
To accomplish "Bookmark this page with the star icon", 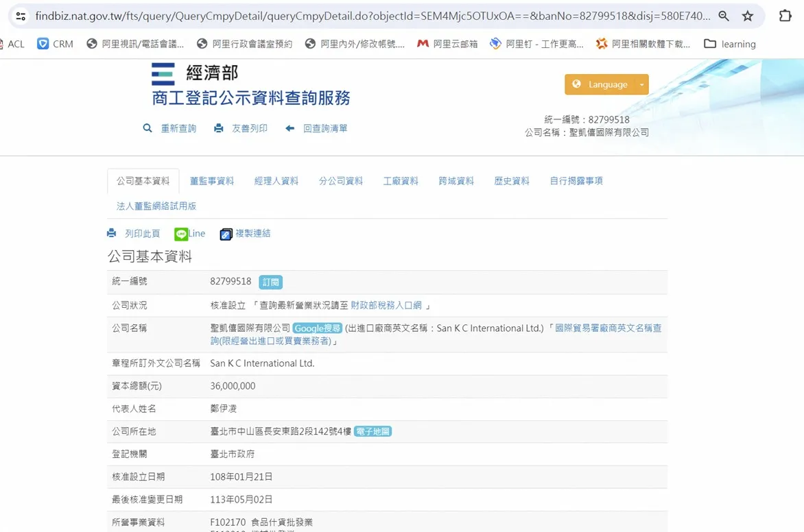I will tap(748, 16).
